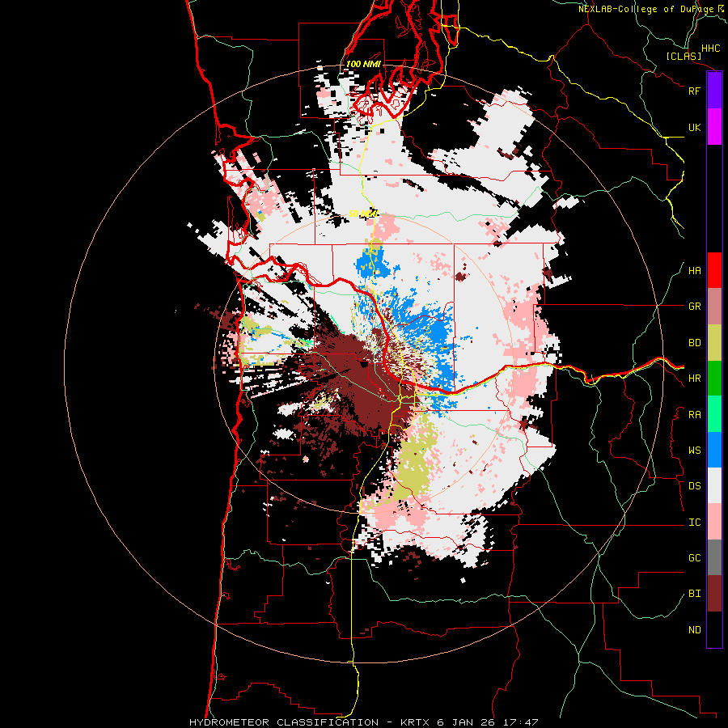The image size is (728, 728).
Task: Choose the BI legend label
Action: (694, 594)
